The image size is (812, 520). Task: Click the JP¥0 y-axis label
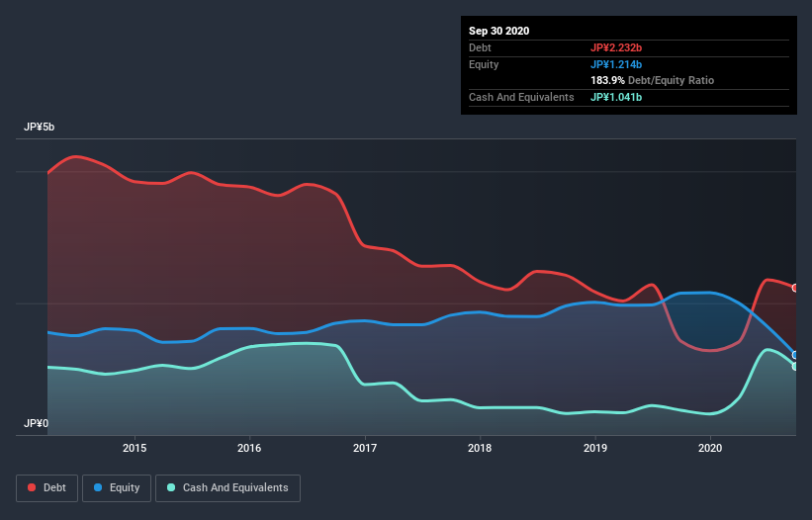[36, 423]
